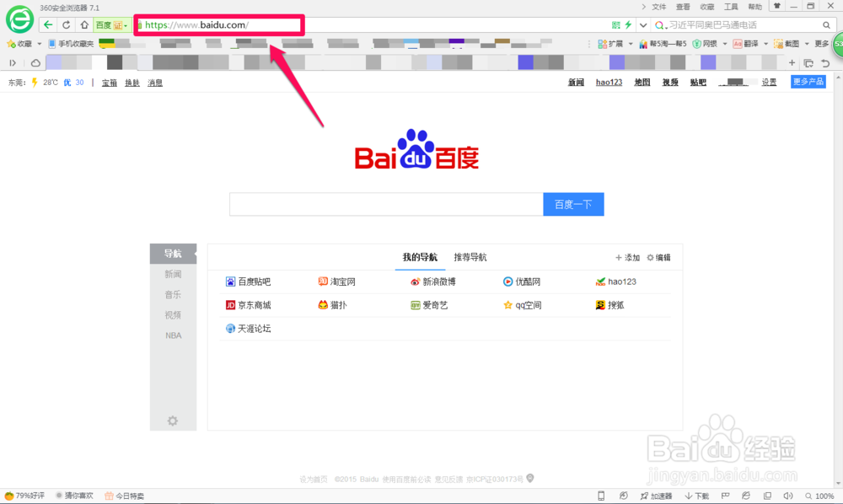This screenshot has height=504, width=843.
Task: Open the 翻译 translate tool
Action: (746, 44)
